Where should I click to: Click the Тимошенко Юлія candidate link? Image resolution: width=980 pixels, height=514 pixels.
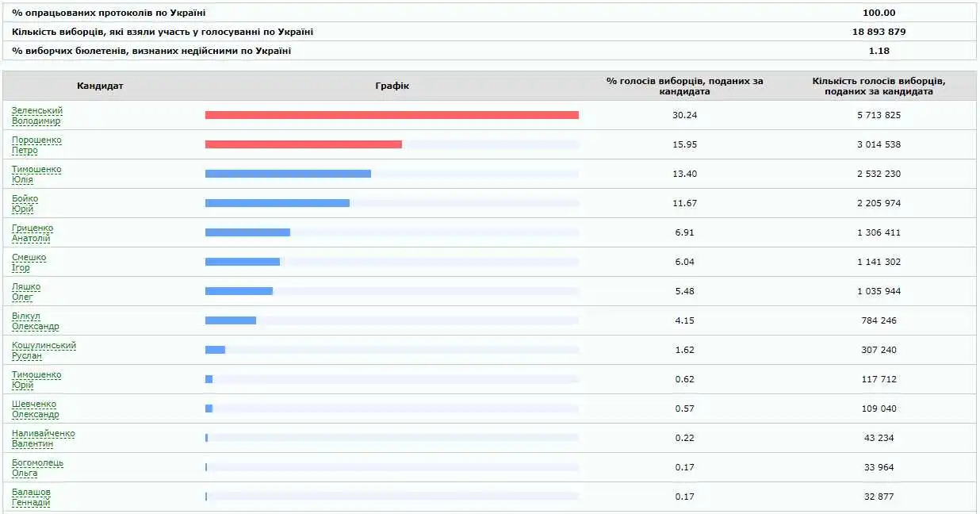36,175
